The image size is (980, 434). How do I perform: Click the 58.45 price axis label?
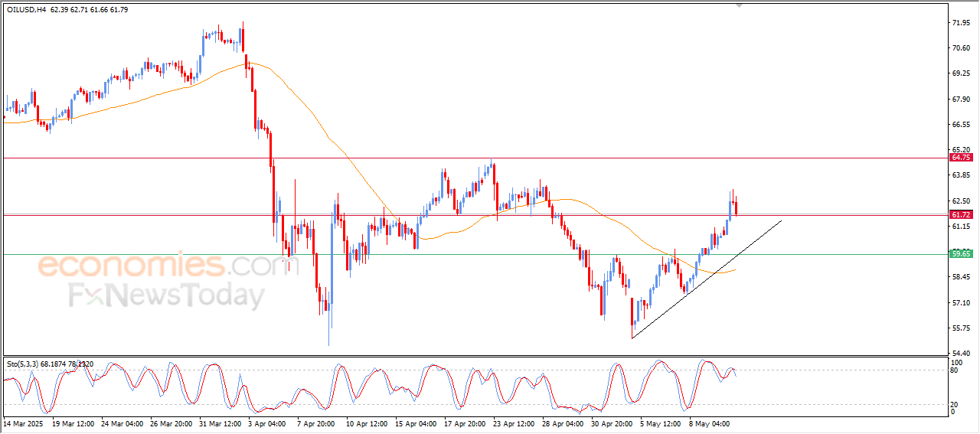coord(960,277)
